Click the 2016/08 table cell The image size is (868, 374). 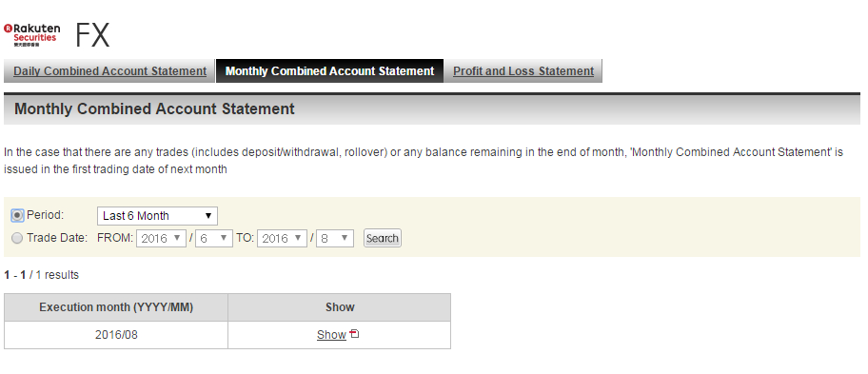(x=116, y=335)
